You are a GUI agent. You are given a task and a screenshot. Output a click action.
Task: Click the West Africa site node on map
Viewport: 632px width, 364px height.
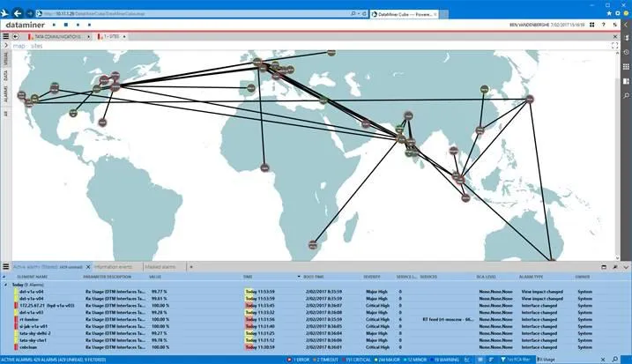click(264, 167)
